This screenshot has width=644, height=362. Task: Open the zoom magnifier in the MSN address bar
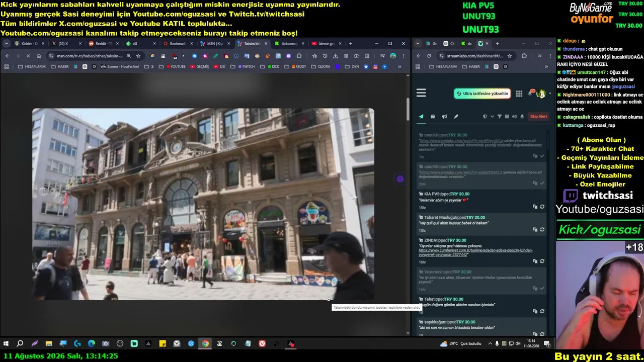129,56
